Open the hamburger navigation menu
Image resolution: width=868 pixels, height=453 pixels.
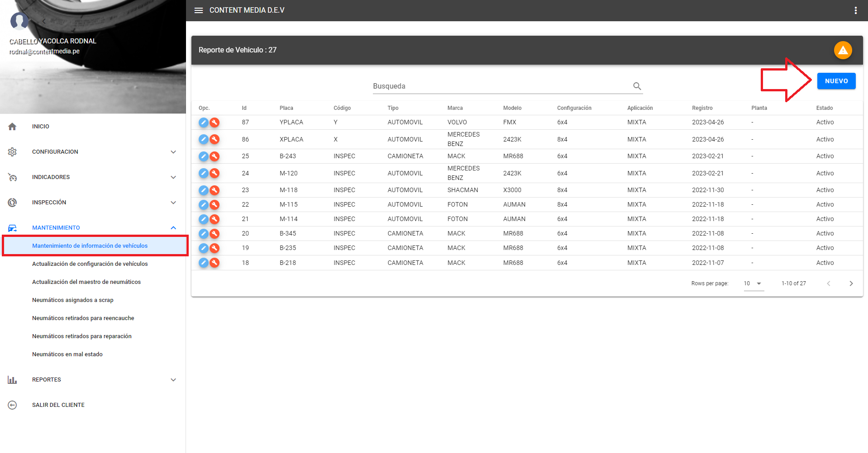pyautogui.click(x=199, y=10)
